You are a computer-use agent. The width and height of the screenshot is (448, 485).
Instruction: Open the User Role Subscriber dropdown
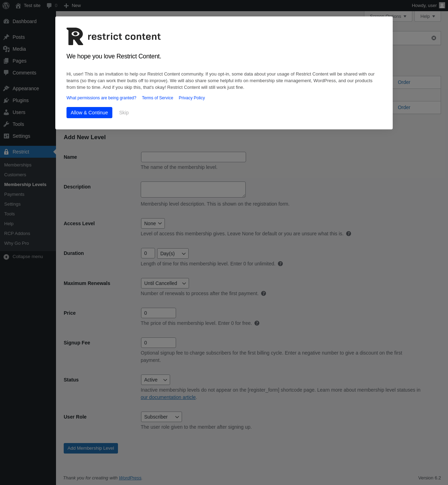[x=161, y=417]
